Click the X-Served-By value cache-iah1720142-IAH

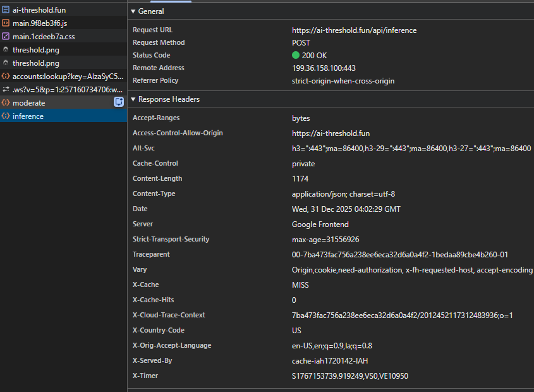click(x=330, y=360)
